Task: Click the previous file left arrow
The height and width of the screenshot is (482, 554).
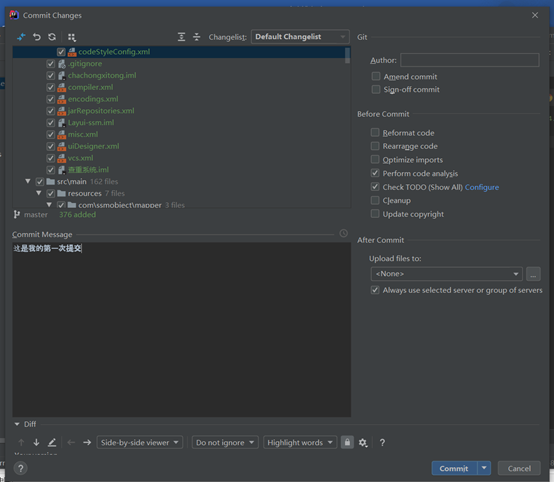Action: pos(71,442)
